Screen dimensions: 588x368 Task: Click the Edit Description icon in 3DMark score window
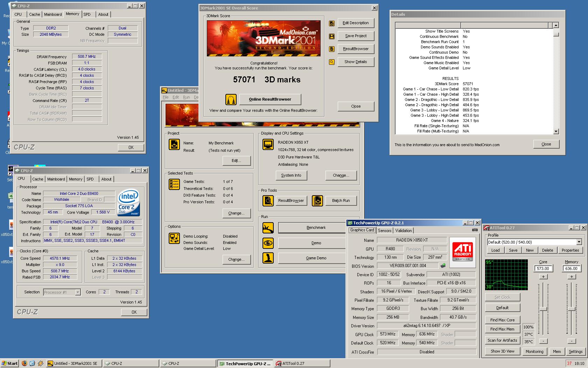coord(332,23)
